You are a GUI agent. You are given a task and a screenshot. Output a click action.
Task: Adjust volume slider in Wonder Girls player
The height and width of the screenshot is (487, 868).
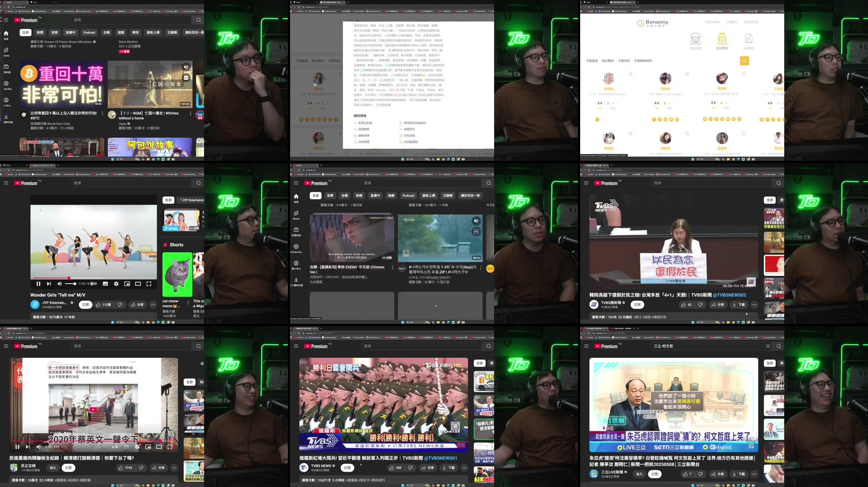click(71, 284)
